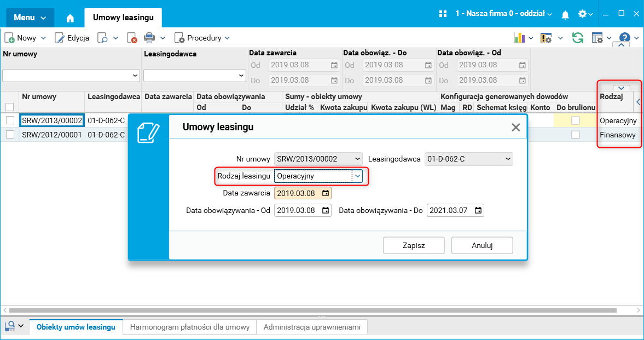
Task: Click the Leasingodawca column header
Action: tap(114, 96)
